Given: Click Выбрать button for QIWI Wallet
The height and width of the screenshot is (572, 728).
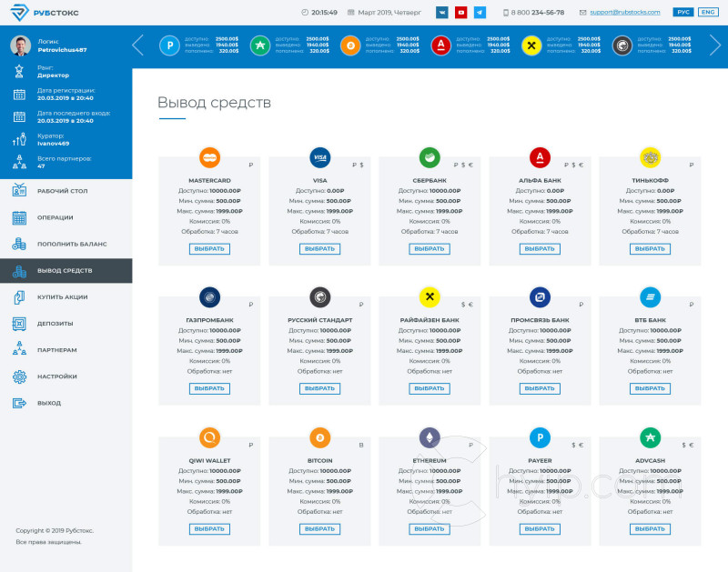Looking at the screenshot, I should [209, 529].
